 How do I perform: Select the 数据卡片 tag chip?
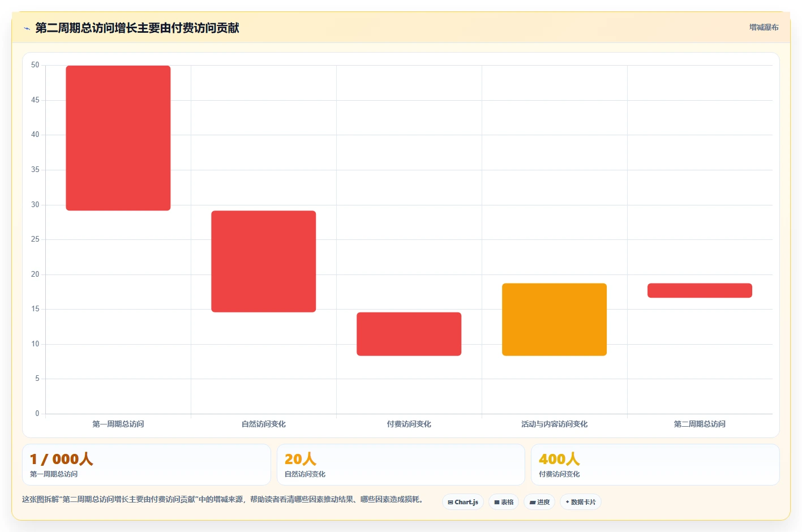click(581, 502)
